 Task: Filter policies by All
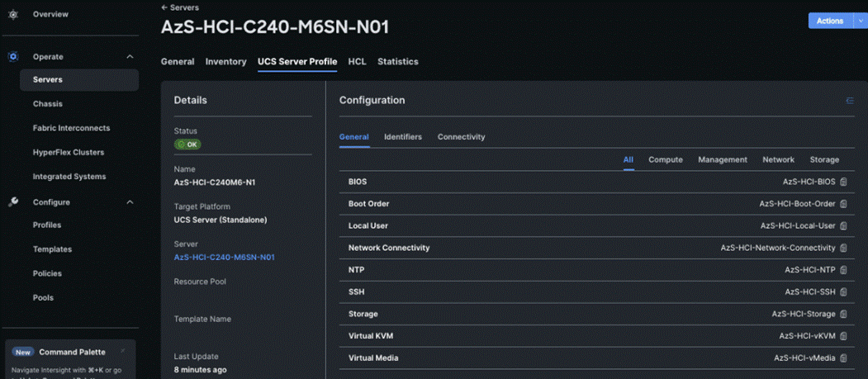(628, 159)
